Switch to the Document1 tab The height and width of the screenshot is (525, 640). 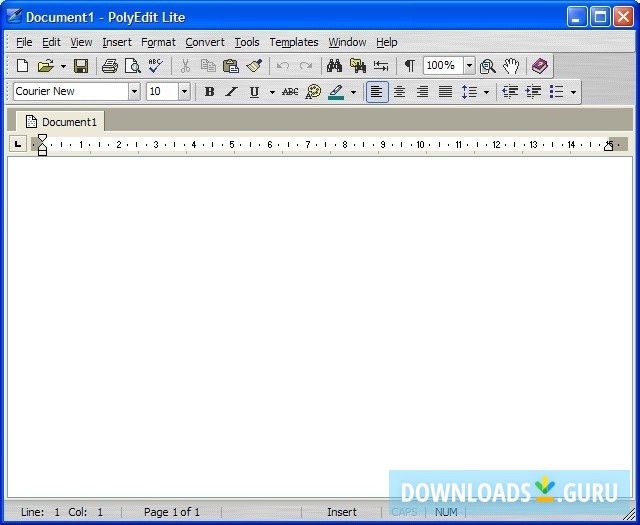coord(60,122)
